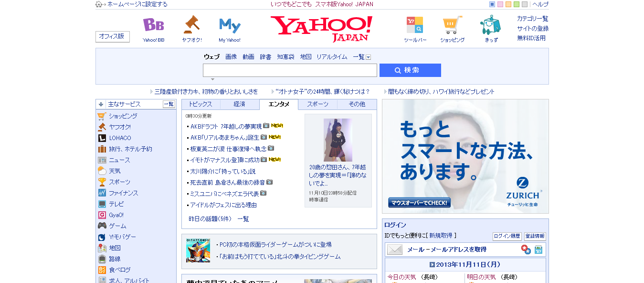Screen dimensions: 644x283
Task: Open the Yahoo! BB icon
Action: point(153,25)
